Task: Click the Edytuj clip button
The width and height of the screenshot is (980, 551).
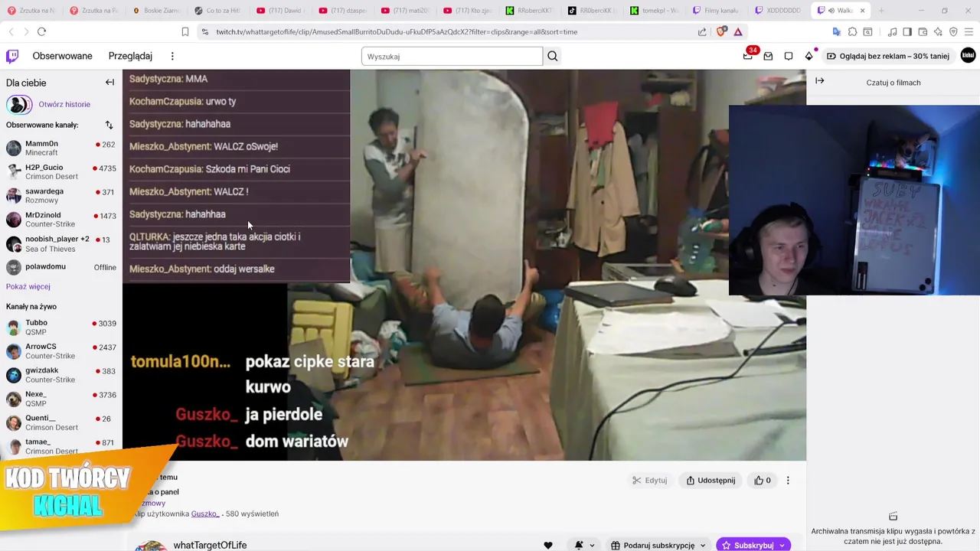Action: 650,481
